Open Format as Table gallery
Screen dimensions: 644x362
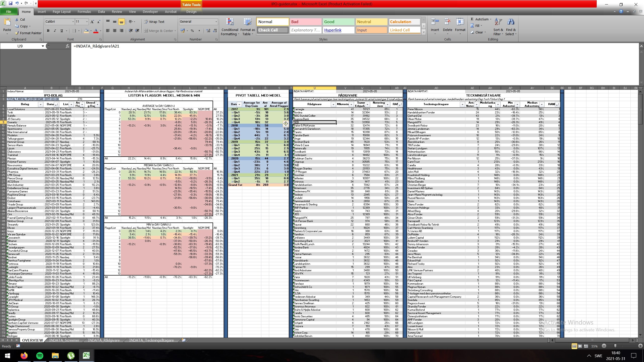tap(248, 27)
